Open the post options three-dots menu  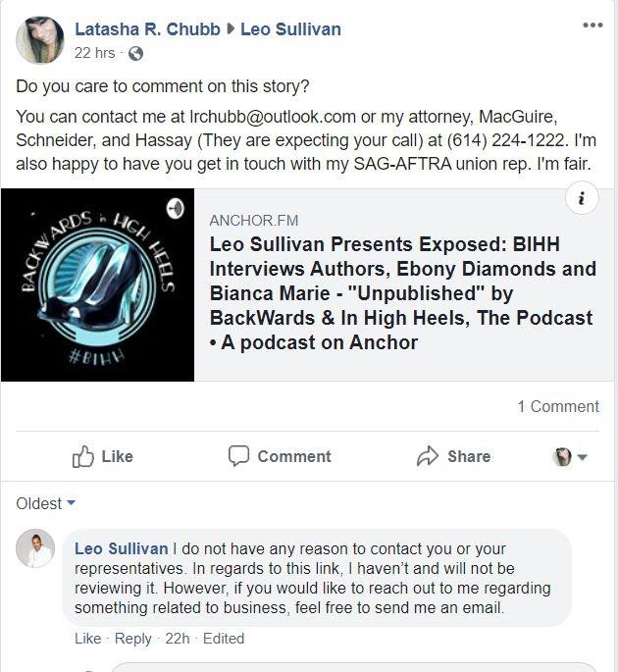click(592, 26)
